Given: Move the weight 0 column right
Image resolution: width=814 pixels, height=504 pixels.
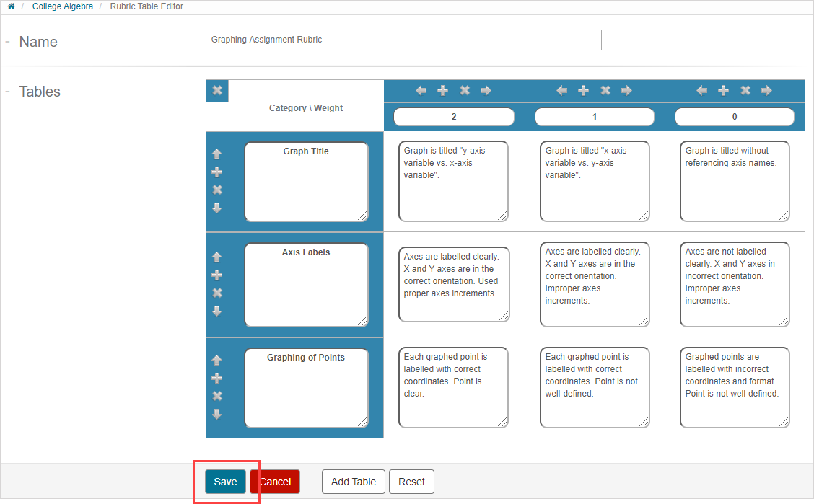Looking at the screenshot, I should click(x=766, y=91).
